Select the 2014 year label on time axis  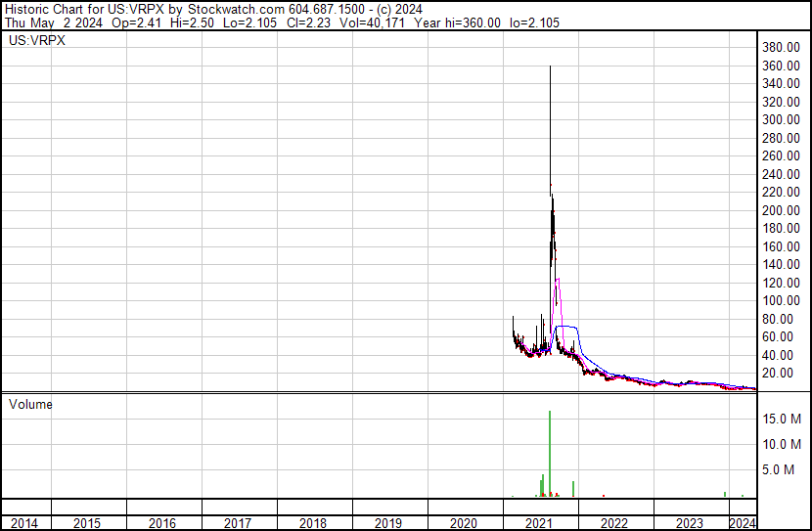tap(23, 523)
